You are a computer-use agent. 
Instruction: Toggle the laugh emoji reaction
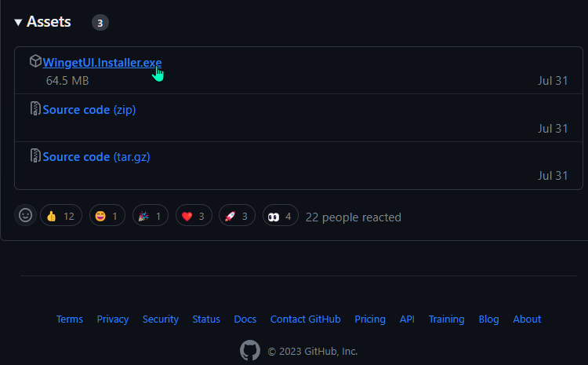pyautogui.click(x=107, y=216)
